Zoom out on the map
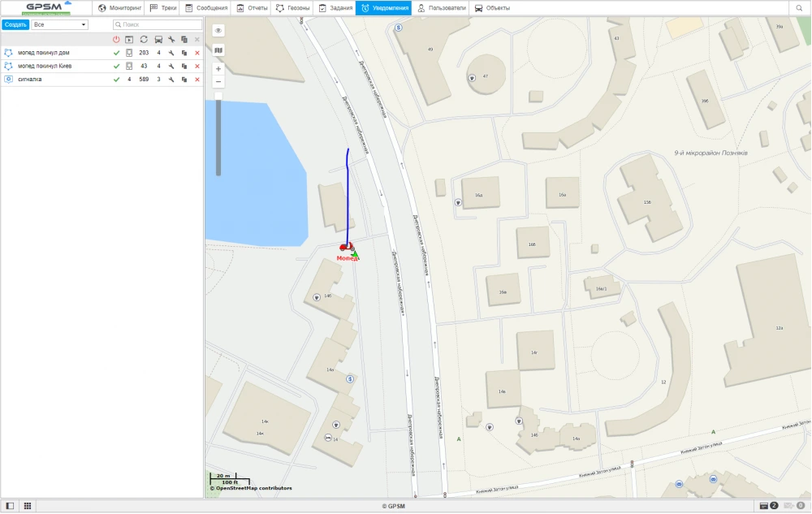 (218, 82)
